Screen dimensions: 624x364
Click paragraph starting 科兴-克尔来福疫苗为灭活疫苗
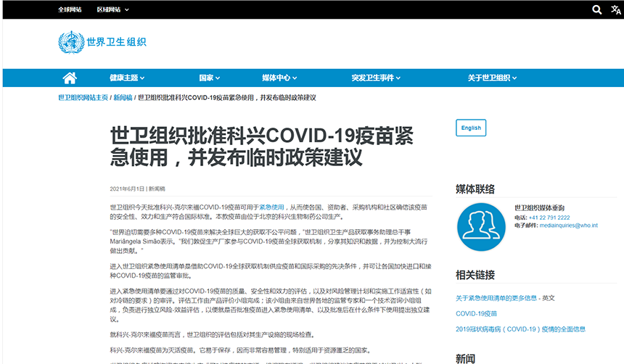[x=242, y=350]
